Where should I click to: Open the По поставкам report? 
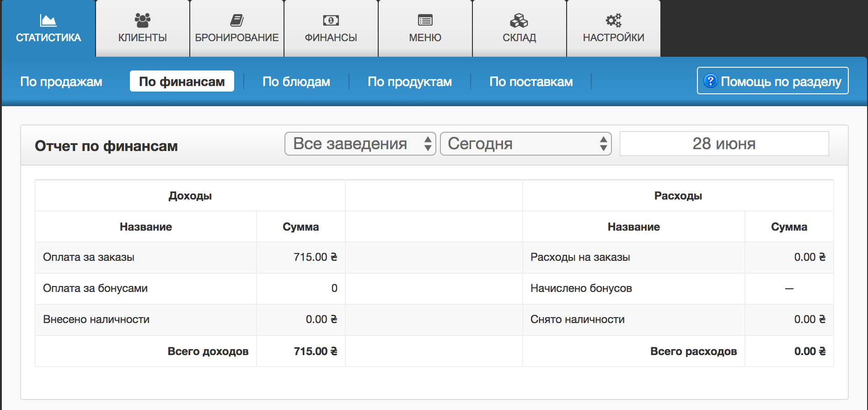point(531,81)
